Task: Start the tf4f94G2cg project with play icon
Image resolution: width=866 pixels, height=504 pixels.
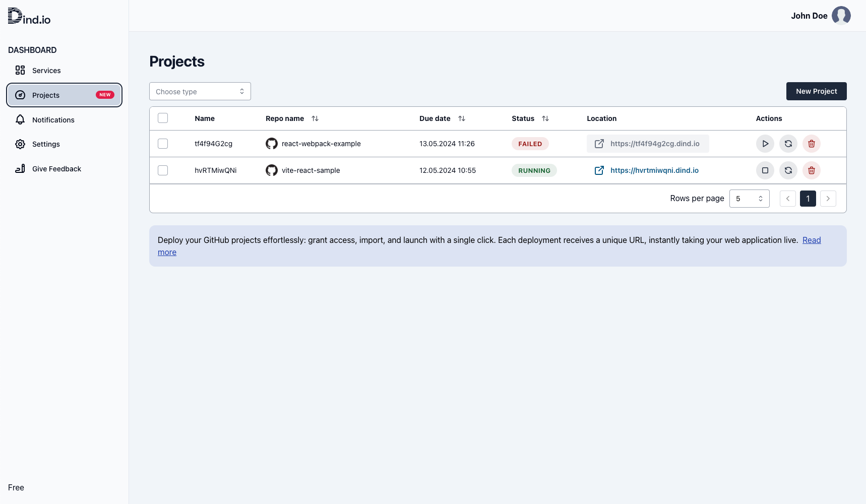Action: [765, 144]
